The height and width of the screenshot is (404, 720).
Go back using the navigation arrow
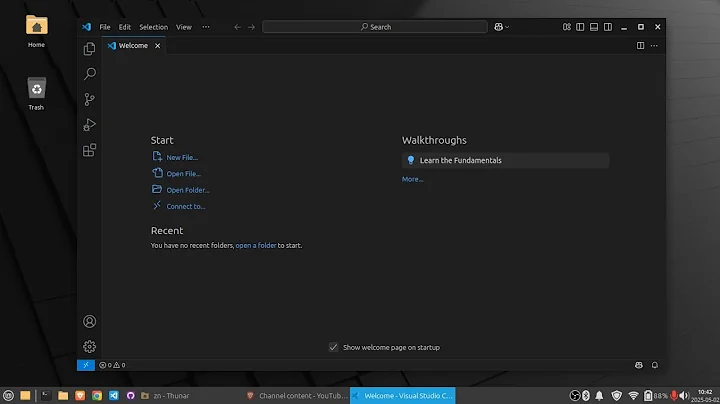click(x=237, y=27)
